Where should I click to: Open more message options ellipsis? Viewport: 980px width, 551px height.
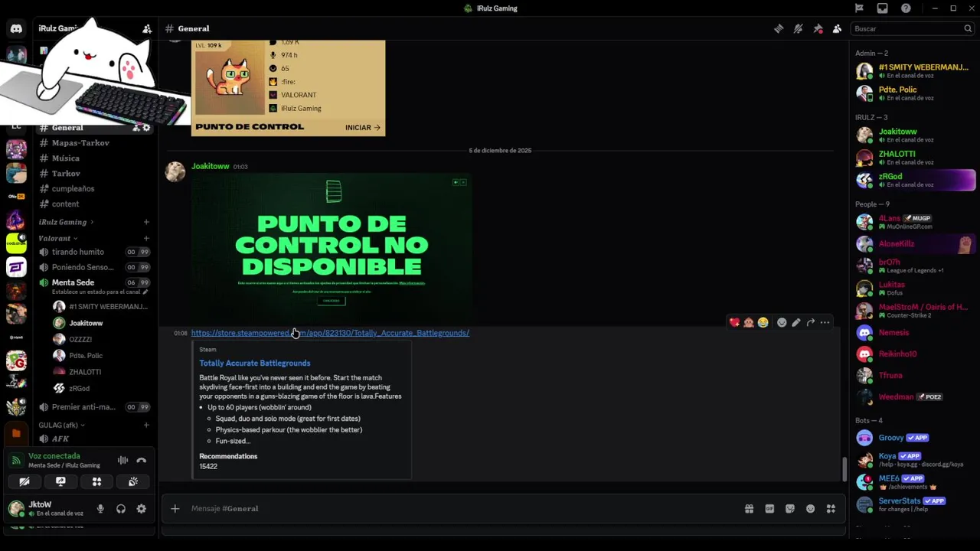point(825,323)
